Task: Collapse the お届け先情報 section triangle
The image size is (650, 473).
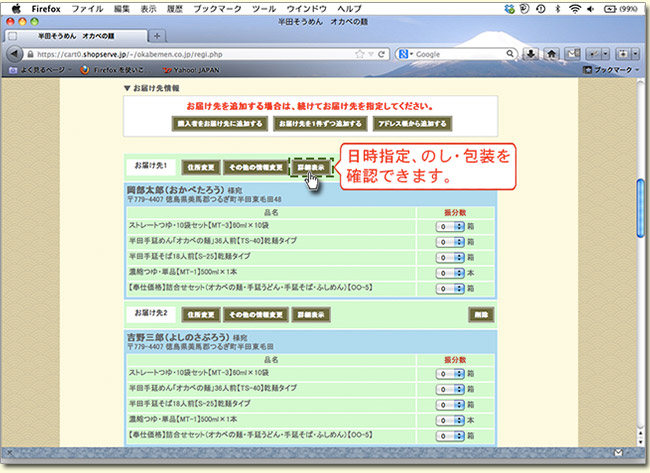Action: coord(125,88)
